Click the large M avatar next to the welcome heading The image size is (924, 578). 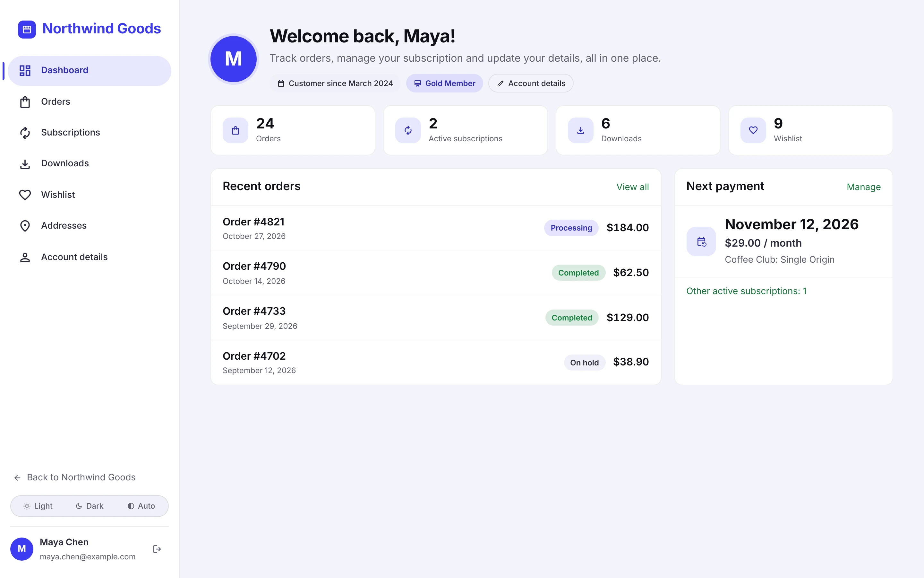pos(233,59)
